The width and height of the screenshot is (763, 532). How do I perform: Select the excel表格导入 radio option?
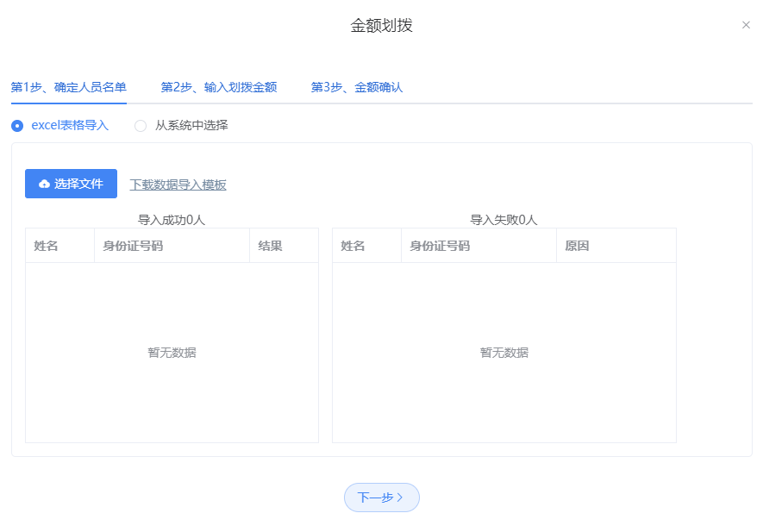[17, 126]
